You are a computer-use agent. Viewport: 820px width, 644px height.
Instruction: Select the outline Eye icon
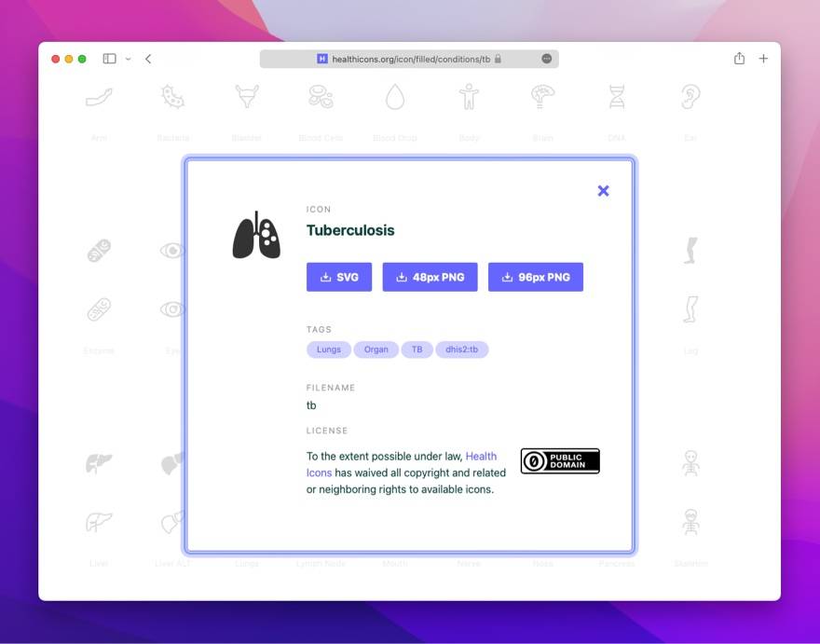click(172, 309)
